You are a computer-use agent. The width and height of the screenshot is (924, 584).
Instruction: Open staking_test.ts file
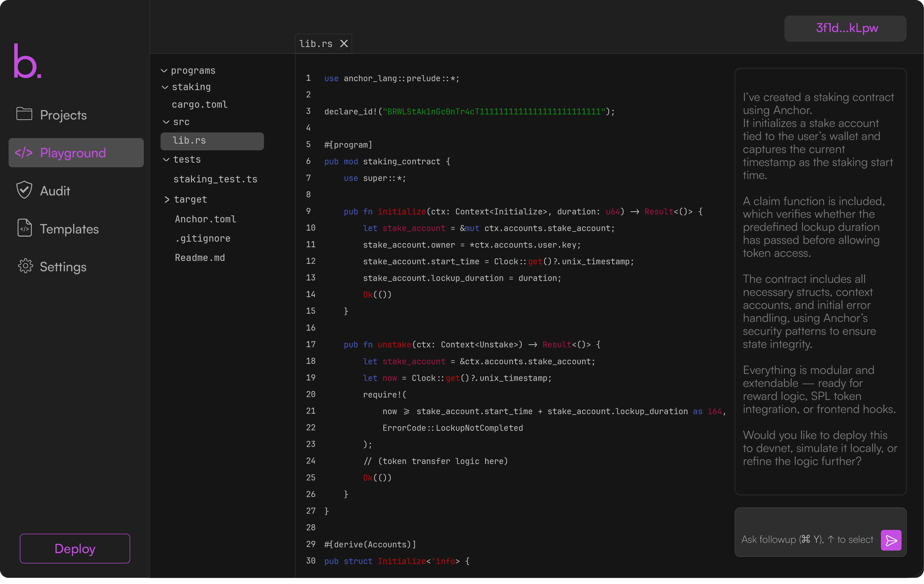click(x=215, y=179)
